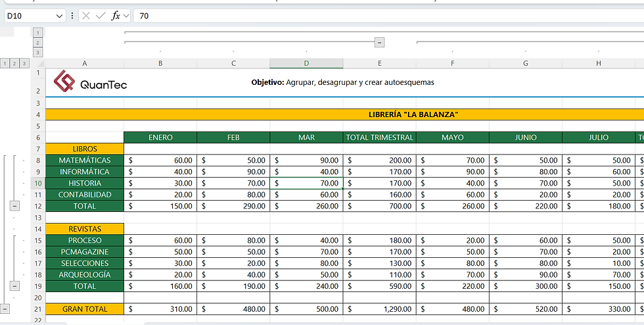The height and width of the screenshot is (325, 644).
Task: Click the Cancel X icon in formula bar
Action: (x=86, y=16)
